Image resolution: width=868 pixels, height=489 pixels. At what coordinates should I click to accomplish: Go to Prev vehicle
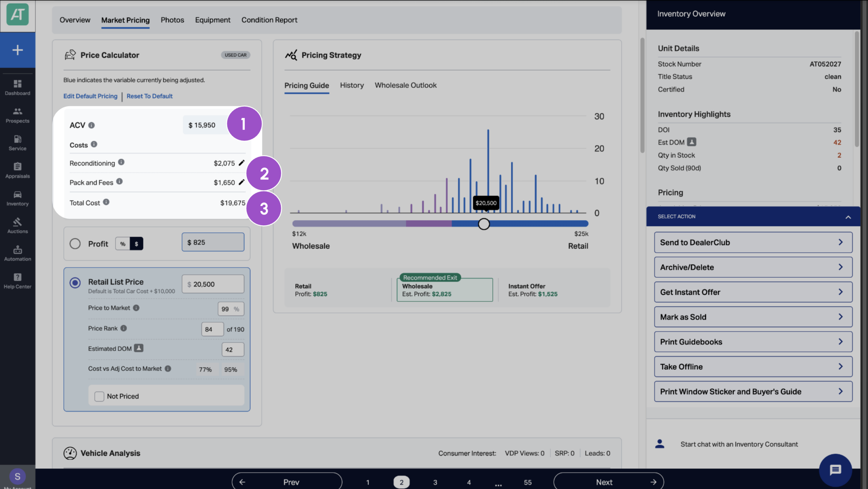[287, 482]
